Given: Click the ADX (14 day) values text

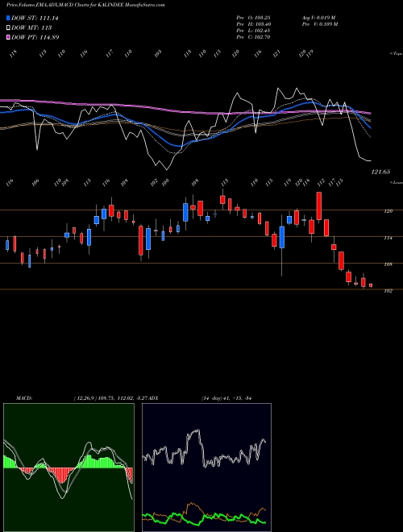Looking at the screenshot, I should 226,398.
